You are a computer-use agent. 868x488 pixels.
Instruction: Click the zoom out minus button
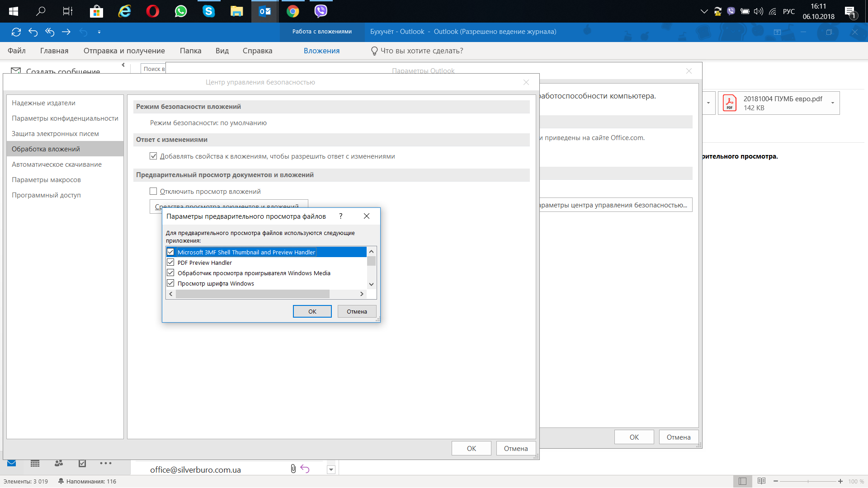[776, 481]
